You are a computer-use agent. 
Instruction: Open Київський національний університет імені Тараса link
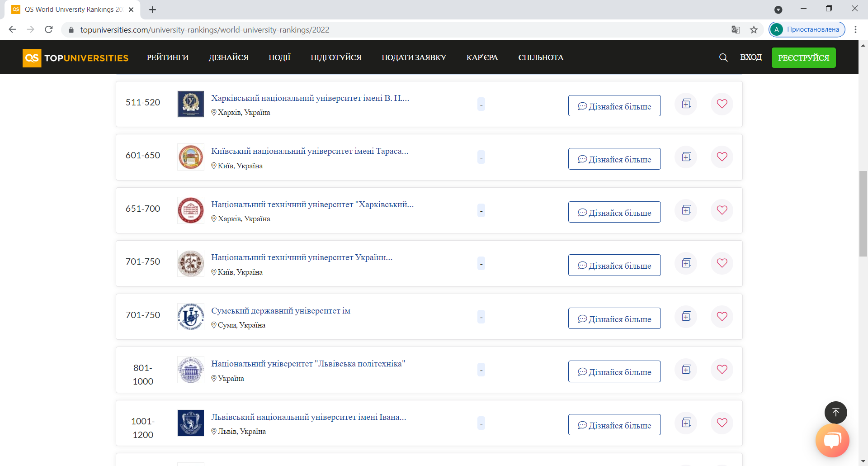310,151
